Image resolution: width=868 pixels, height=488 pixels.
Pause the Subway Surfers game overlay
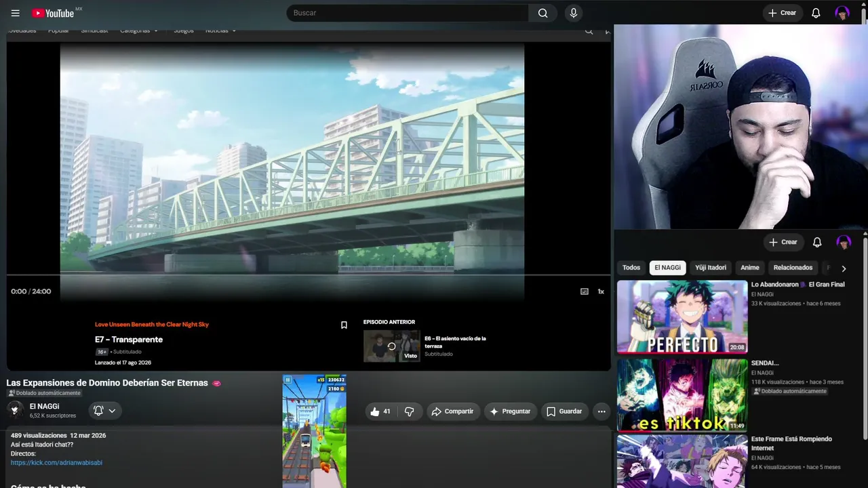(288, 380)
